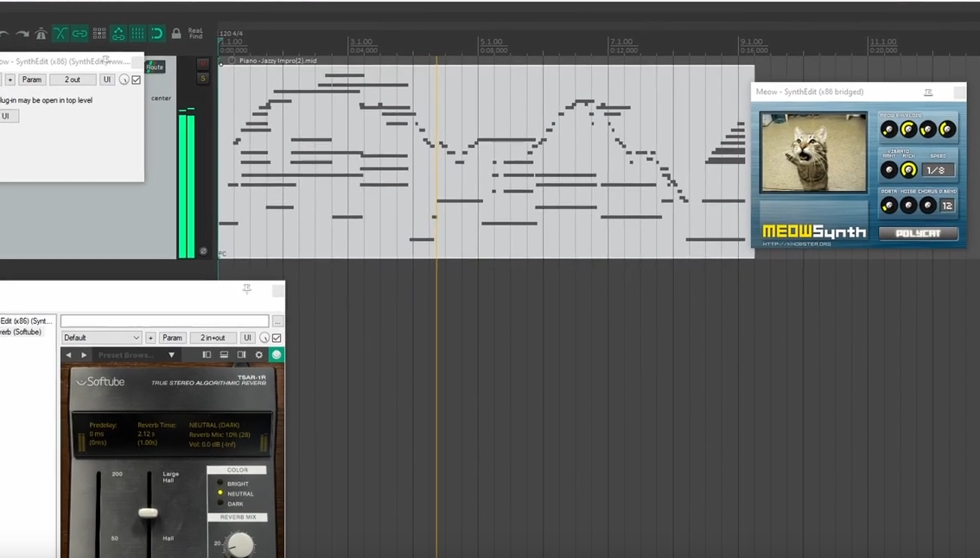Toggle the snap magnet icon
This screenshot has width=980, height=558.
tap(156, 34)
